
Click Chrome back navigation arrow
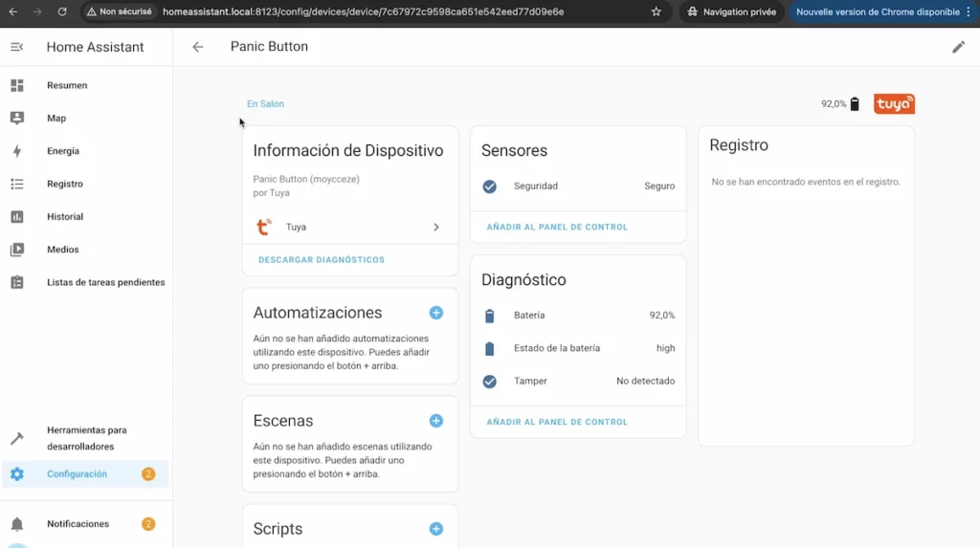[x=13, y=11]
